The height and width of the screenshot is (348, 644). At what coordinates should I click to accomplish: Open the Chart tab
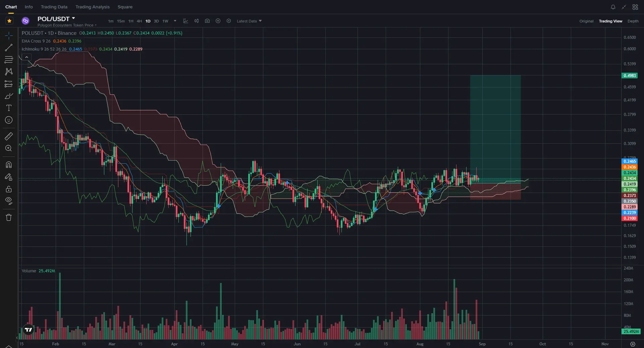click(11, 7)
